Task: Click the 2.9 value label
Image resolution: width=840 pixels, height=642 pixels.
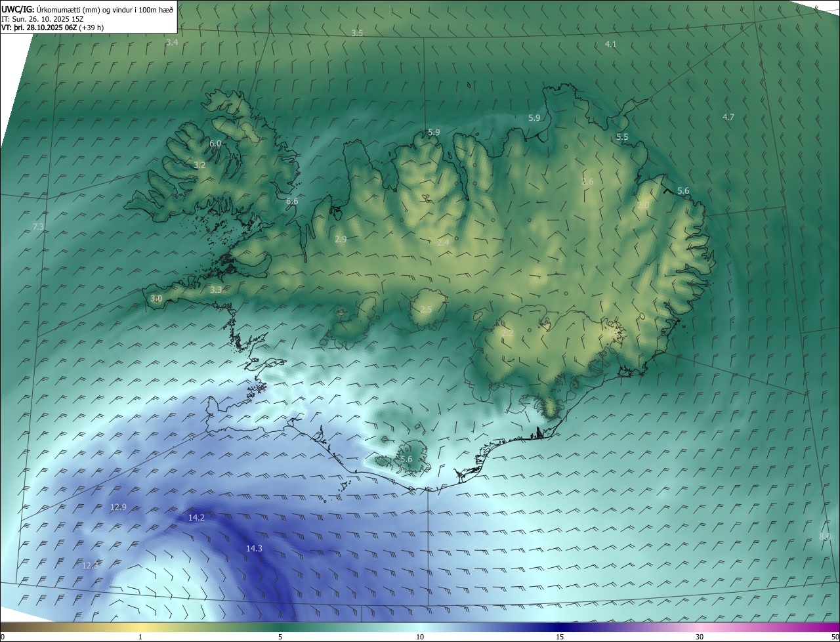Action: pos(341,240)
